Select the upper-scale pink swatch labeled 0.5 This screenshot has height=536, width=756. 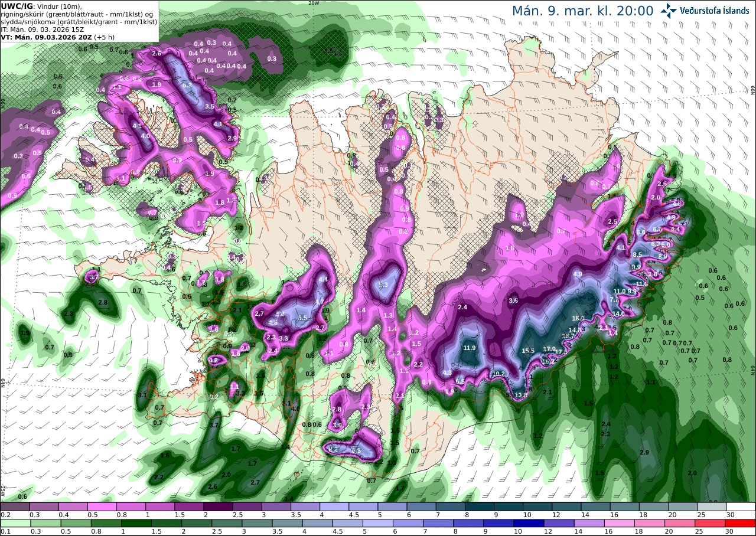coord(102,506)
